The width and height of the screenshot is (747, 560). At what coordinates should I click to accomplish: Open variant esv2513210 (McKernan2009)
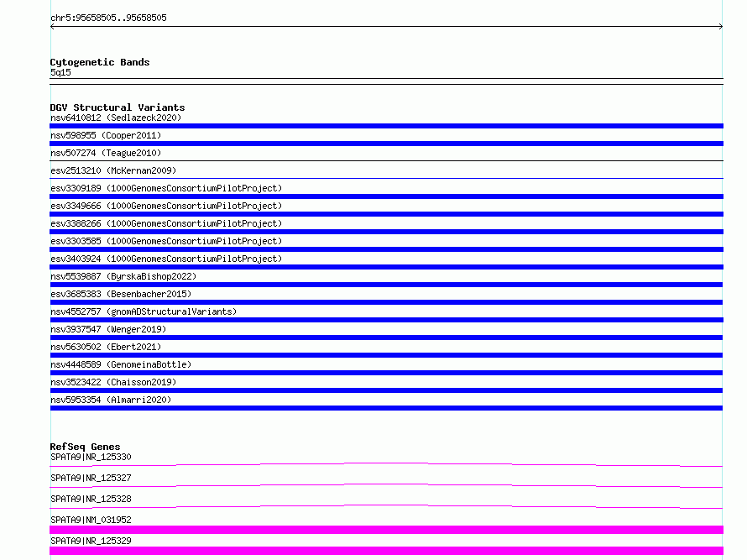pos(113,170)
